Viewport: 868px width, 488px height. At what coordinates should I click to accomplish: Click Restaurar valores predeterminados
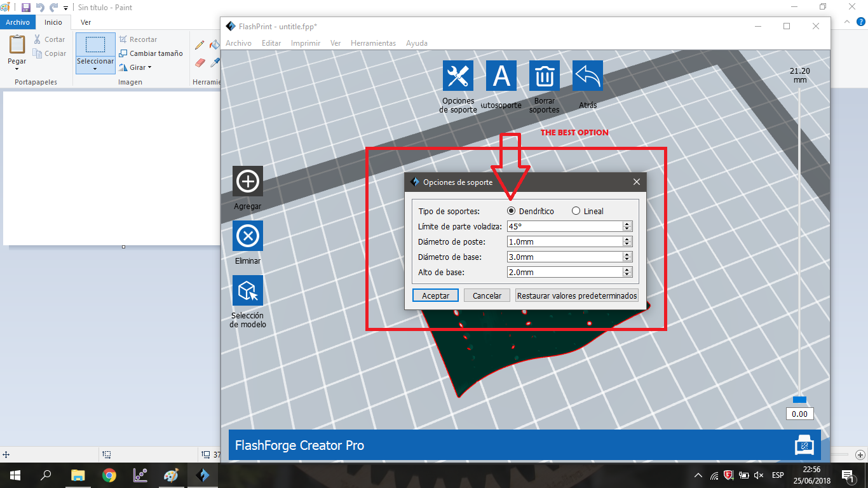pyautogui.click(x=577, y=295)
